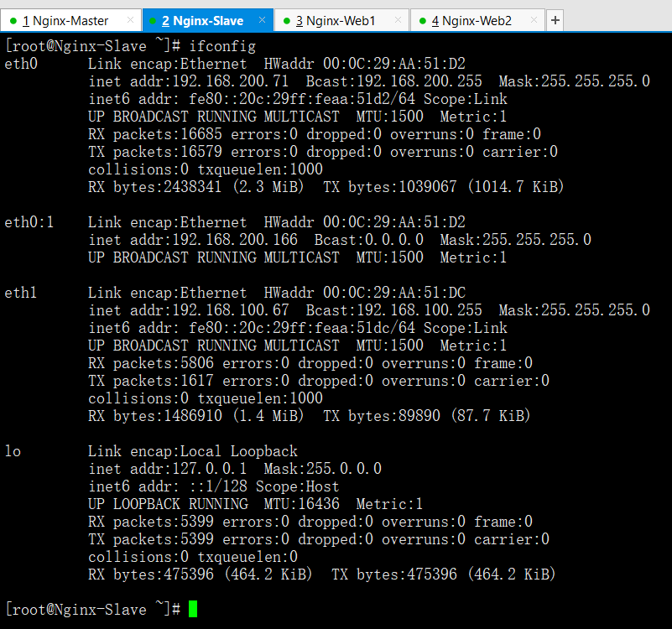Click Bcast:192.168.200.255 value
Viewport: 672px width, 629px height.
click(x=393, y=81)
